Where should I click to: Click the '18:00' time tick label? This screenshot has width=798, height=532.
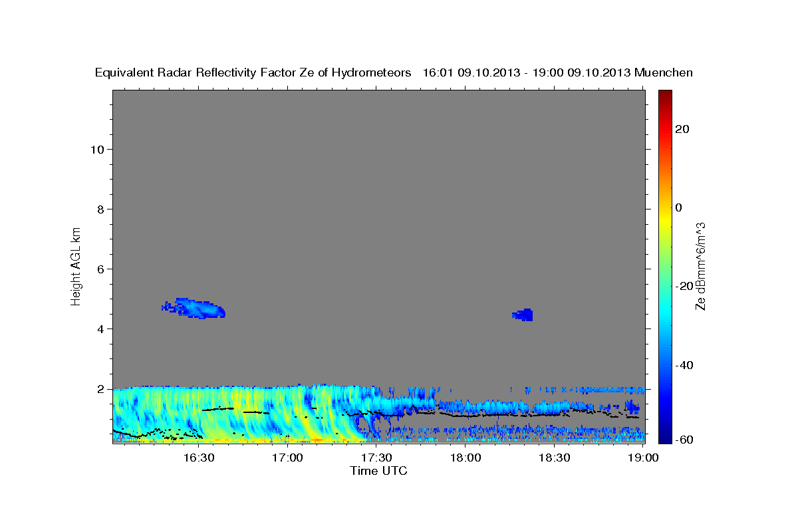[x=465, y=458]
